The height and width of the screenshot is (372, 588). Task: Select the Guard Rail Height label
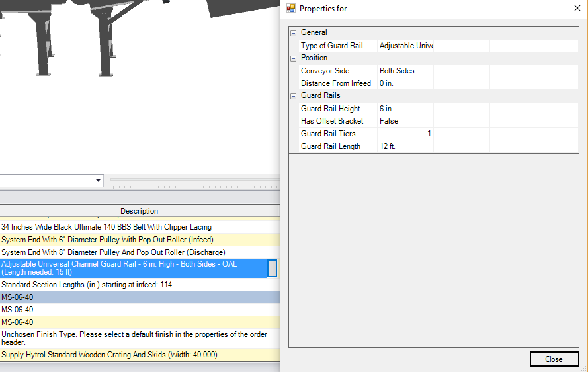330,109
